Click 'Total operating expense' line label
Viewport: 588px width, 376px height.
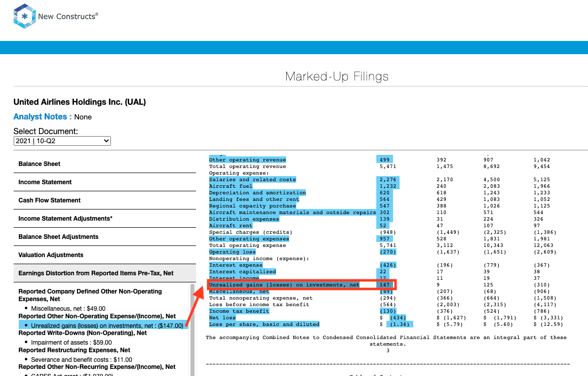tap(248, 245)
